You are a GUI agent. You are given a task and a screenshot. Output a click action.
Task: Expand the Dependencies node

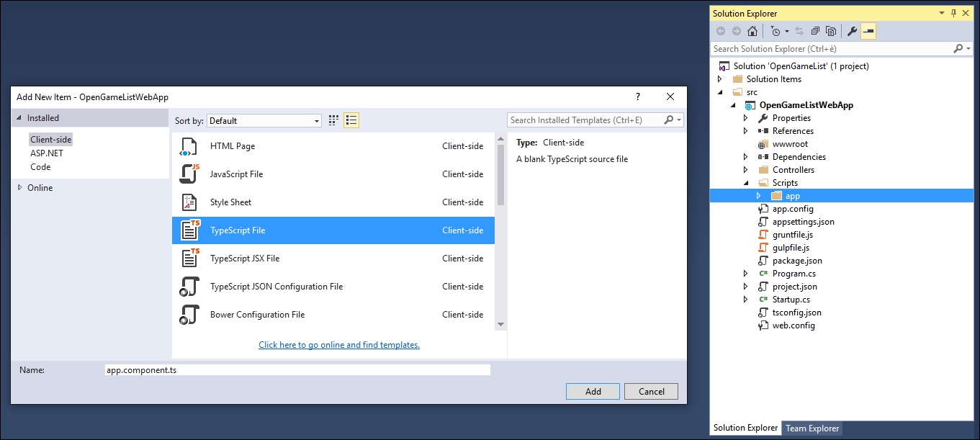(x=746, y=157)
